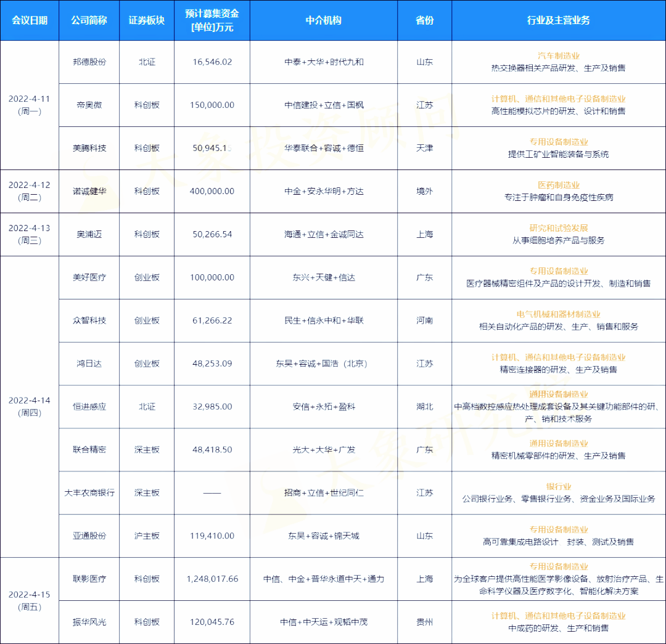Screen dimensions: 666x644
Task: Select the intermediaries cell 东兴+天健+信达
Action: click(x=324, y=277)
